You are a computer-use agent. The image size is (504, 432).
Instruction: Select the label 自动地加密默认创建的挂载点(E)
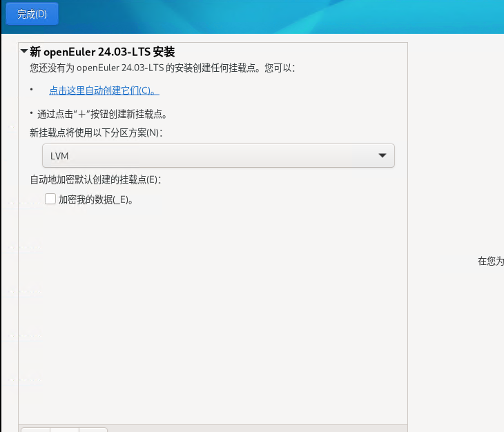click(x=95, y=179)
